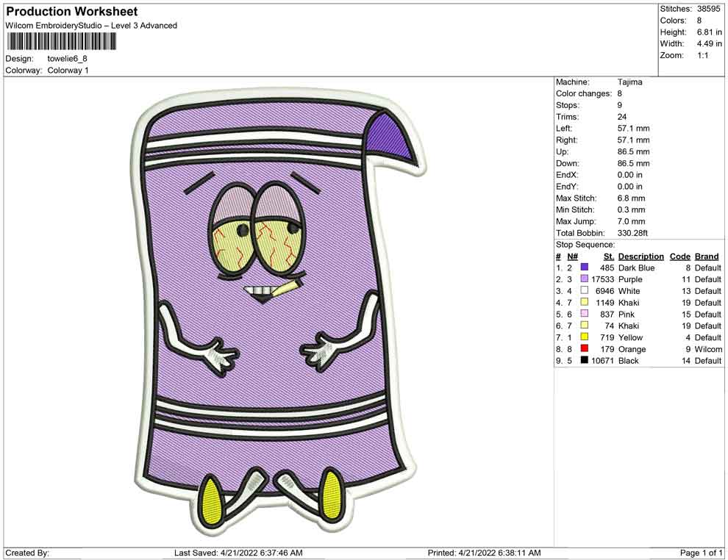Select the "Wilcom" brand in Orange row

708,349
